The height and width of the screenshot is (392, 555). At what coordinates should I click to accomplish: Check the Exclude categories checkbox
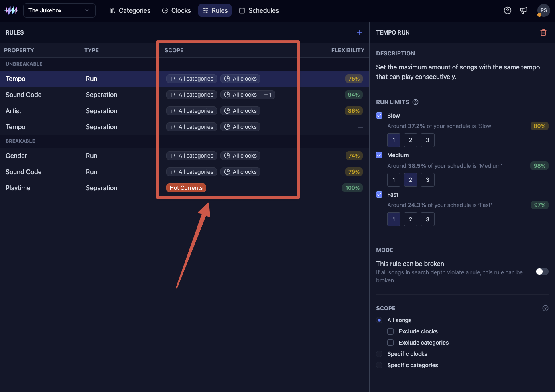(390, 343)
